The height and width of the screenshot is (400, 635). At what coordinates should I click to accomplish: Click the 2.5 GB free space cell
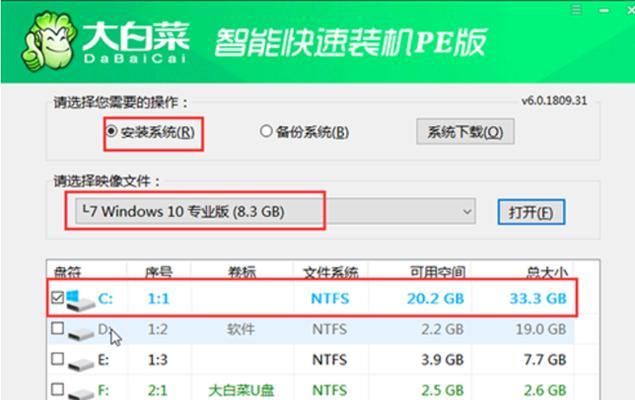tap(442, 390)
